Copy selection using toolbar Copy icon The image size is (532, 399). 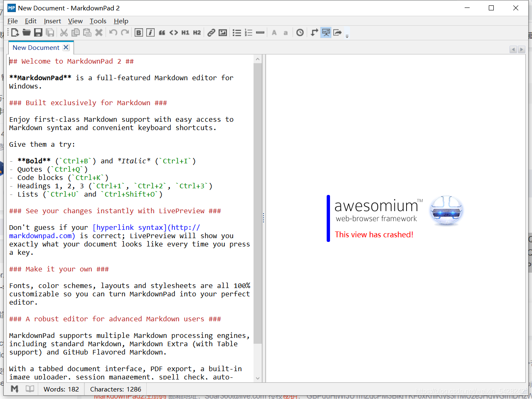(76, 32)
